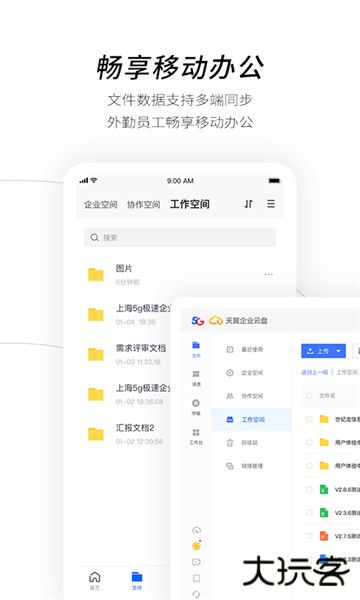The width and height of the screenshot is (360, 600).
Task: Open the three-dot more menu for 图片 folder
Action: tap(269, 274)
